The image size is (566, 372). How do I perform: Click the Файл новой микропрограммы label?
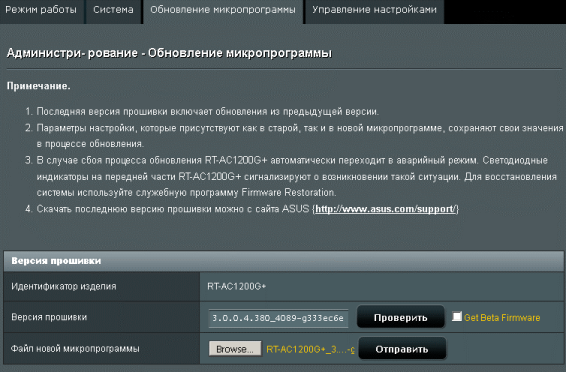[75, 349]
